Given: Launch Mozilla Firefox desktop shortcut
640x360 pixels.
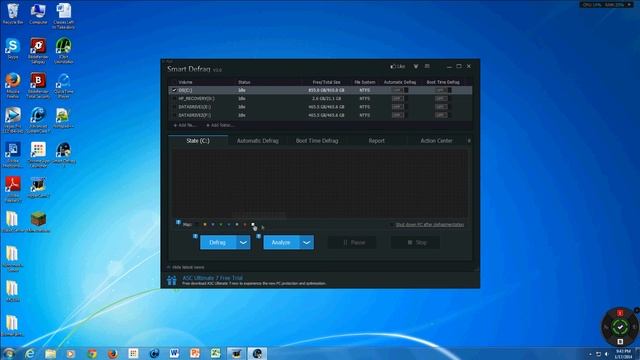Looking at the screenshot, I should click(x=13, y=85).
